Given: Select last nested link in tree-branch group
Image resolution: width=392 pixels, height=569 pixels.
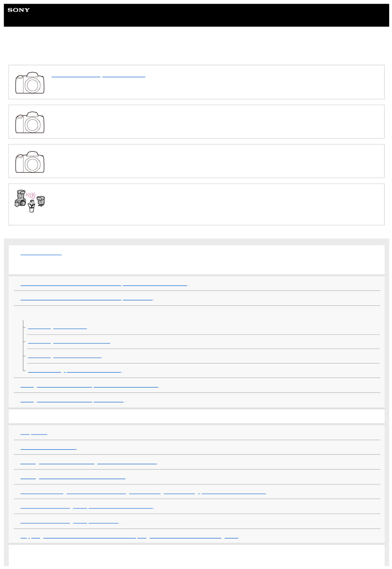Looking at the screenshot, I should [x=75, y=371].
